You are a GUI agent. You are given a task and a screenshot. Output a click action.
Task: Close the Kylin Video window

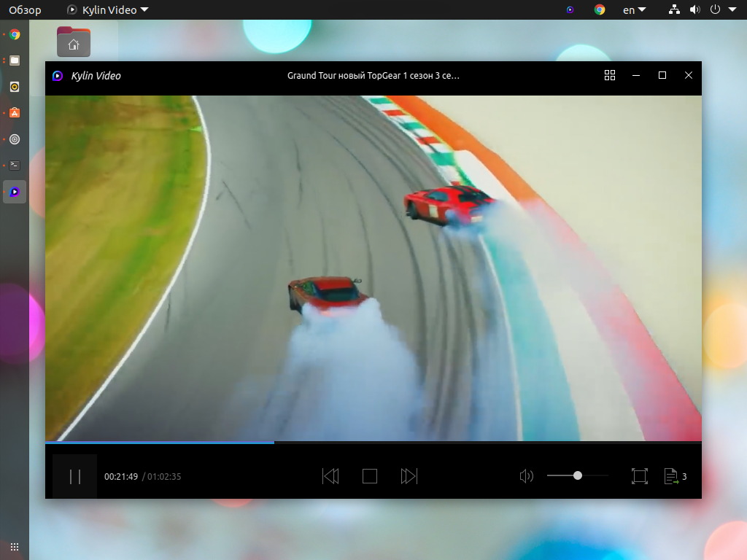pos(689,75)
